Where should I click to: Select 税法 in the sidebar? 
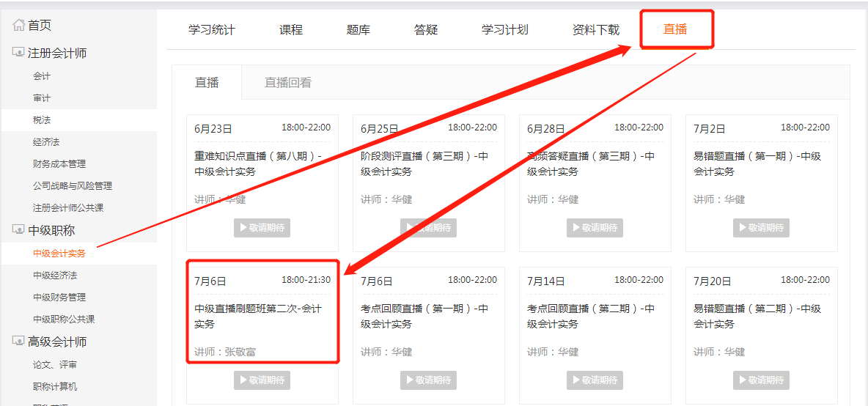(x=42, y=120)
